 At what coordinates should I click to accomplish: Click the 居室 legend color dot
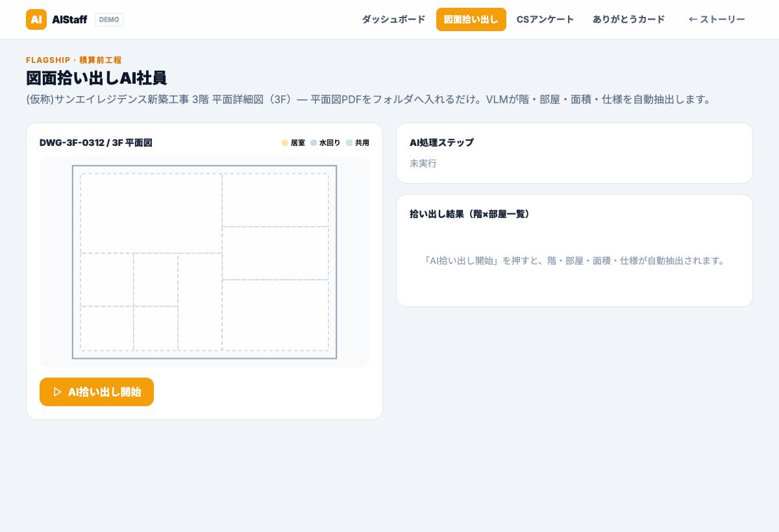(284, 143)
